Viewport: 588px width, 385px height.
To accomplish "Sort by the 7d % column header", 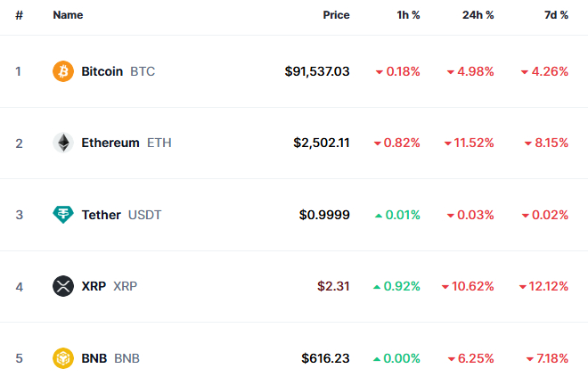I will coord(556,15).
